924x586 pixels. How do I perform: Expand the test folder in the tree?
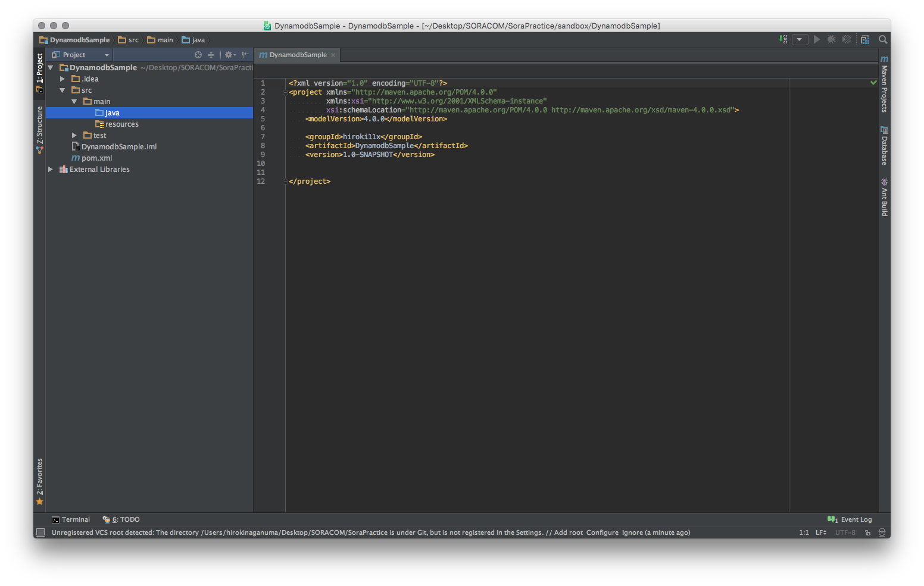(x=74, y=135)
